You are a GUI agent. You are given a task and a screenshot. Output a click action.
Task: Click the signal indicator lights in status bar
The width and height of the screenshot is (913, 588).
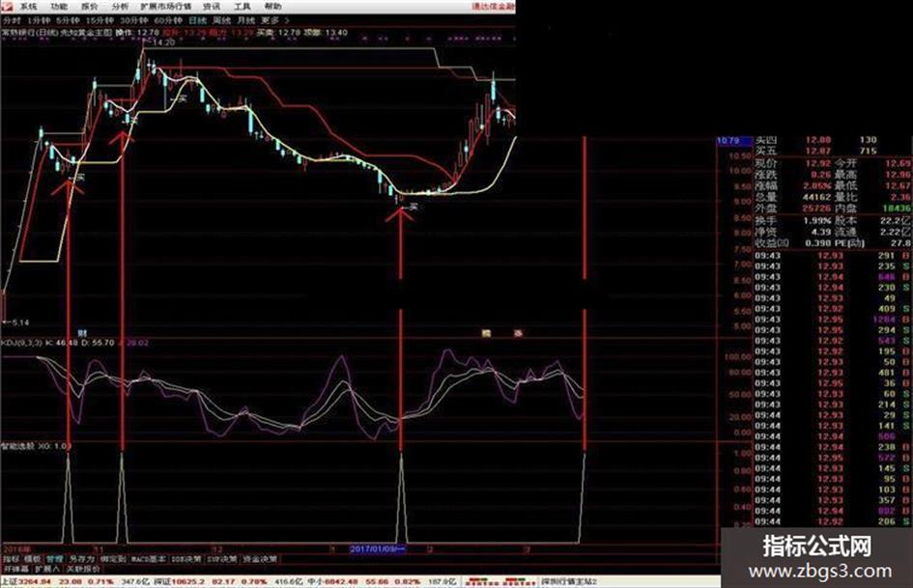click(x=500, y=581)
